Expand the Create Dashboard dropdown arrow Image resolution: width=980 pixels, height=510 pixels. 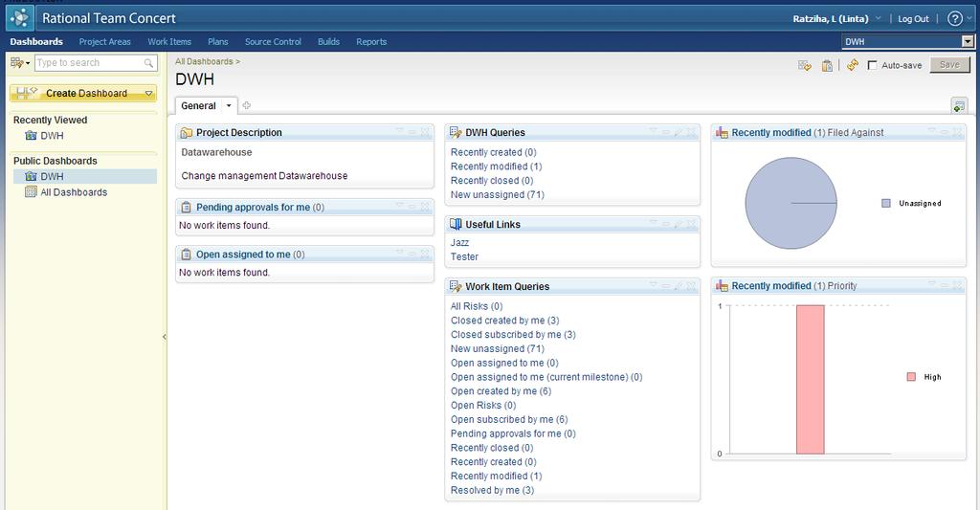click(x=148, y=93)
